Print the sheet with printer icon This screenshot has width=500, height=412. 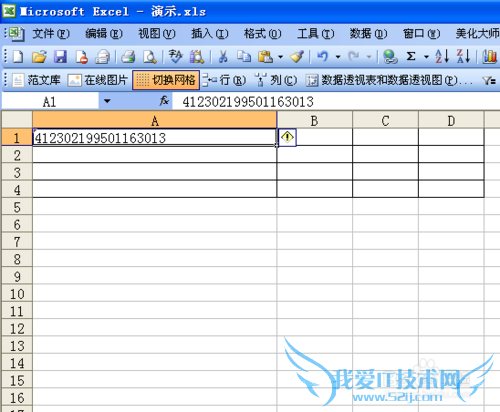(x=128, y=57)
